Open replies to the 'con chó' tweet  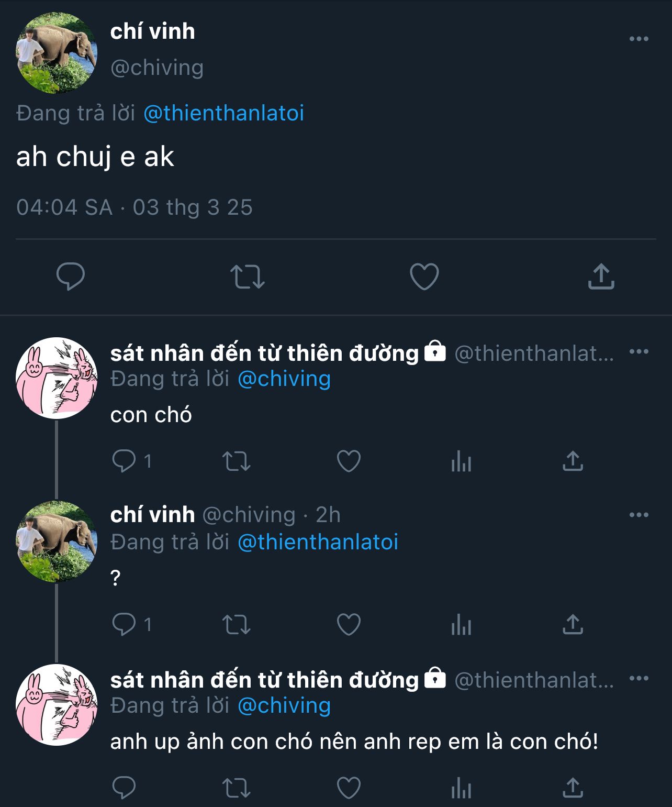[x=125, y=461]
